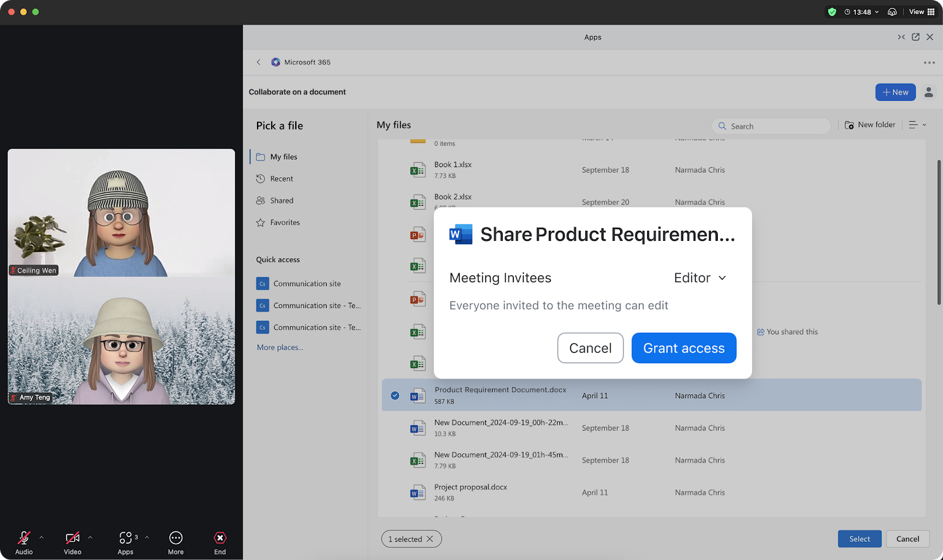This screenshot has width=943, height=560.
Task: Open the More places link
Action: pyautogui.click(x=280, y=347)
